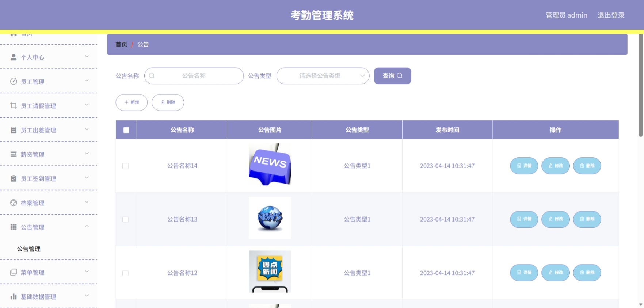
Task: Click 查询 search button
Action: [x=392, y=76]
